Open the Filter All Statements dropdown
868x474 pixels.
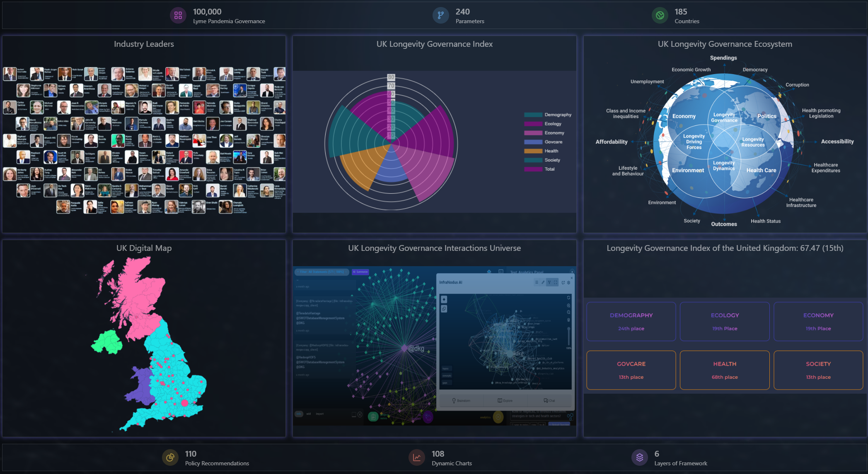322,272
